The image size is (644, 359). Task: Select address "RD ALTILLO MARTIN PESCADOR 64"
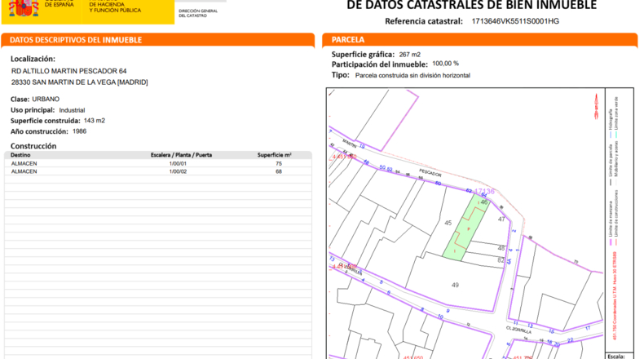(x=69, y=71)
